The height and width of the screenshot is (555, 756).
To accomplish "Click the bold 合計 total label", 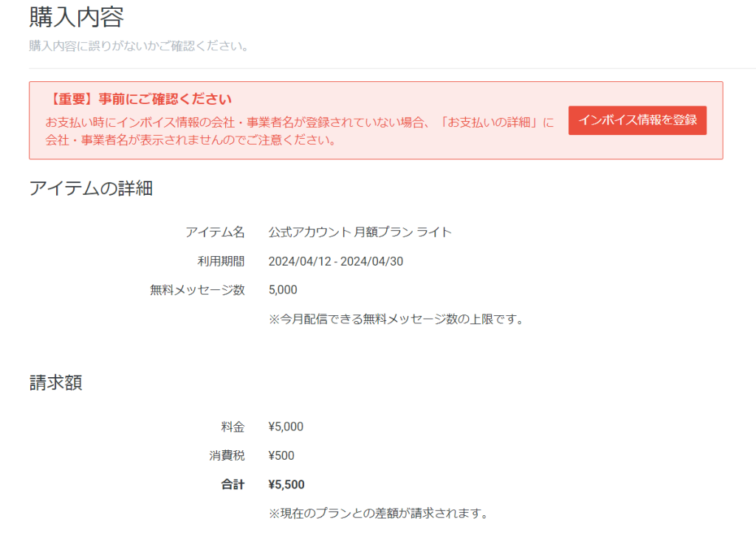I will coord(236,484).
